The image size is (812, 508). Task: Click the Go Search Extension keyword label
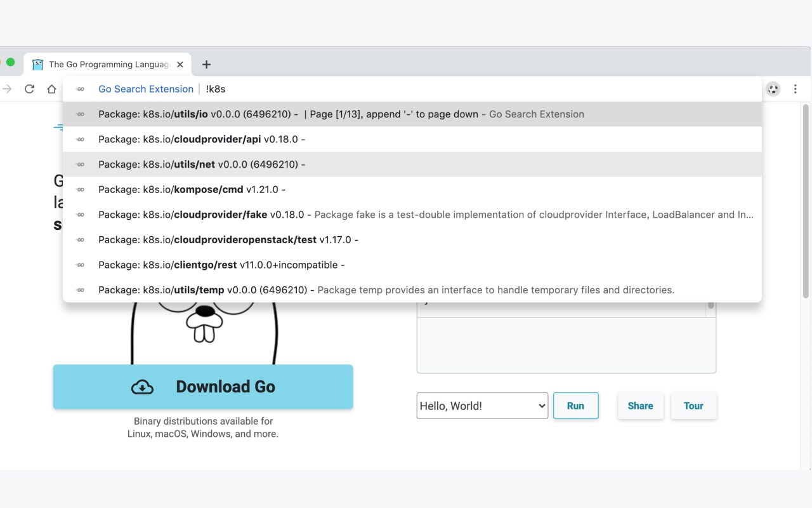pyautogui.click(x=146, y=89)
